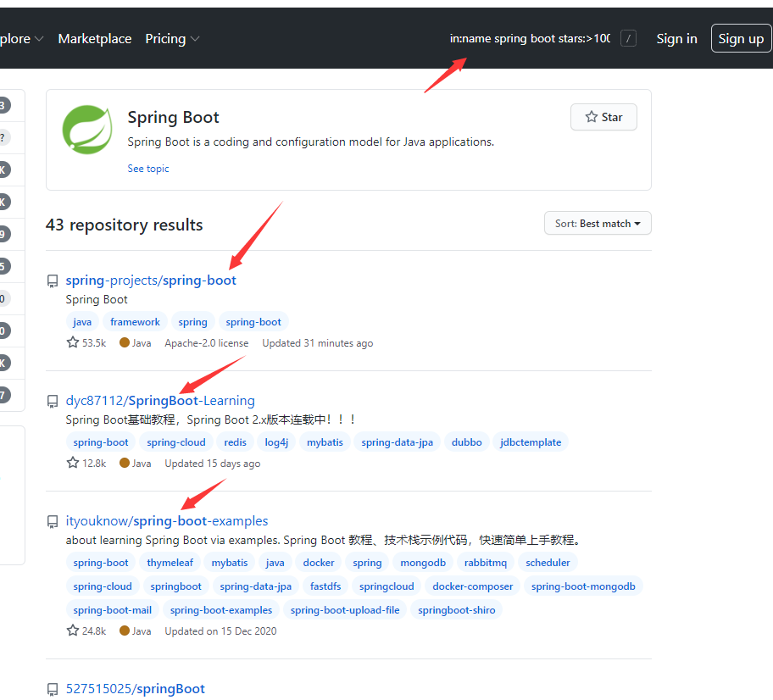Viewport: 773px width, 700px height.
Task: Click 'Updated 31 minutes ago' text
Action: 318,343
